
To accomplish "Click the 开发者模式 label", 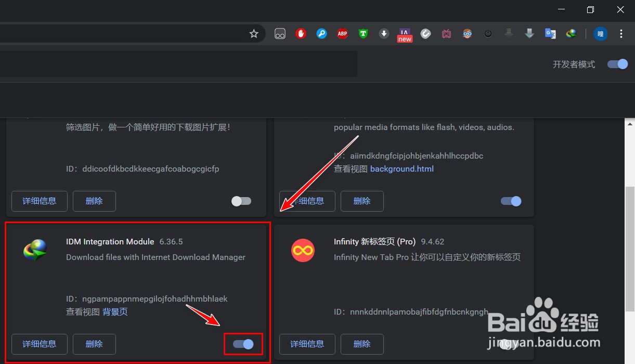I will point(574,64).
